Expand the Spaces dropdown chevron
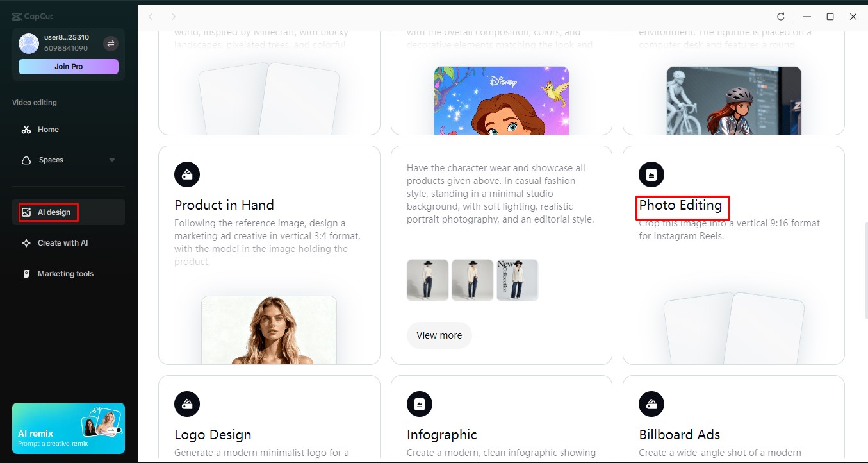The width and height of the screenshot is (868, 463). pyautogui.click(x=112, y=160)
